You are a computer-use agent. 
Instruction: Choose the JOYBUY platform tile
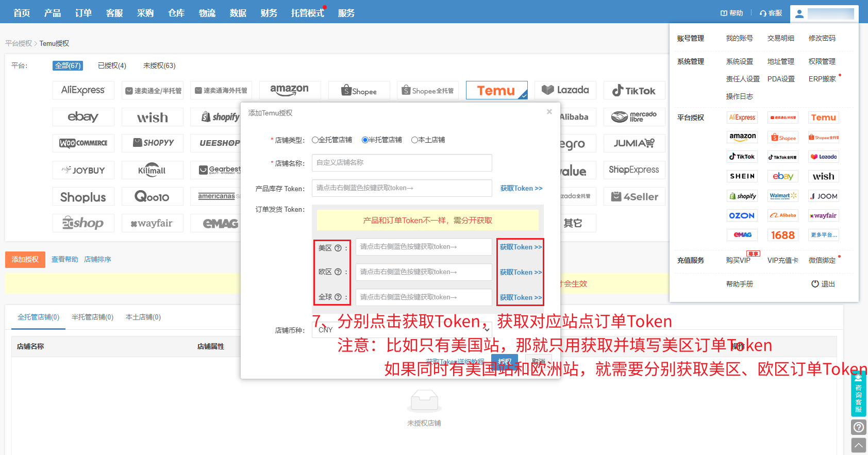click(x=84, y=170)
